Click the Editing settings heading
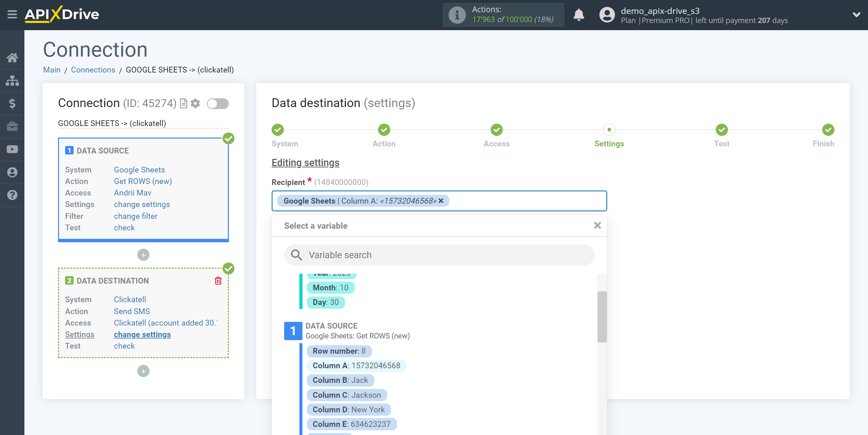 305,163
